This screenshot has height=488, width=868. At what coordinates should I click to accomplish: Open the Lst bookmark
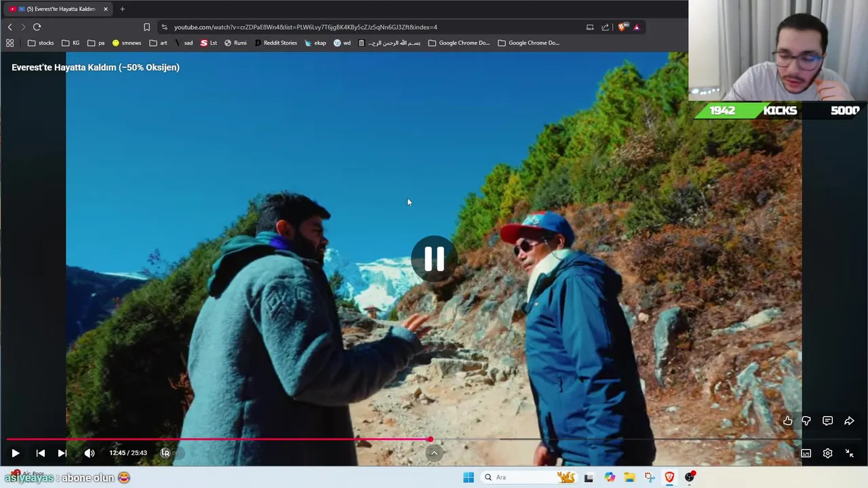[x=209, y=43]
